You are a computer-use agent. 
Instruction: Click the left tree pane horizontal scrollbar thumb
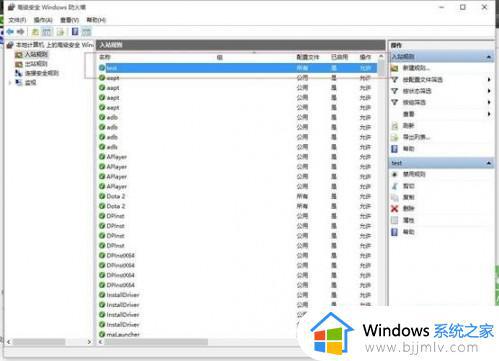(39, 342)
